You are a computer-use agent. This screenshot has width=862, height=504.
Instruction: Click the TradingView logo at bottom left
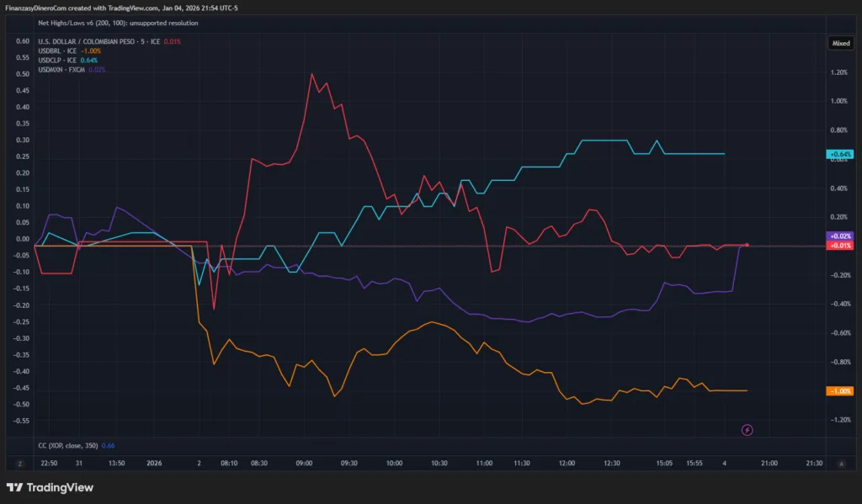[50, 487]
